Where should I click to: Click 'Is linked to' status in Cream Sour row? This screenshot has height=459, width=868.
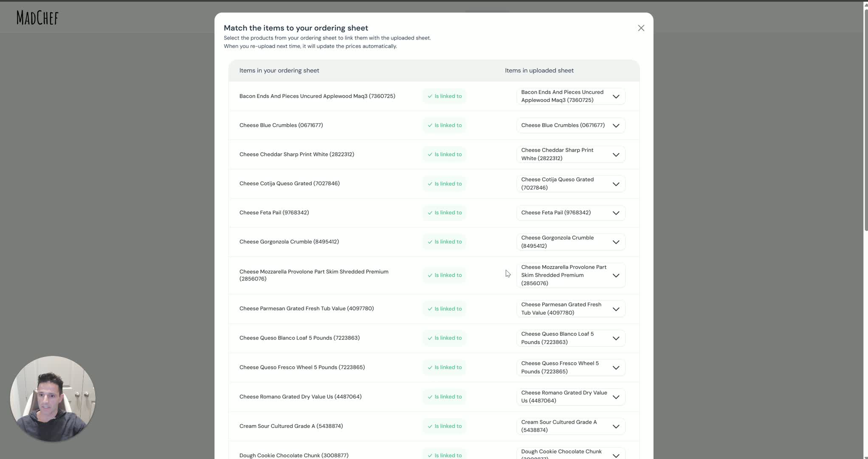pyautogui.click(x=444, y=426)
